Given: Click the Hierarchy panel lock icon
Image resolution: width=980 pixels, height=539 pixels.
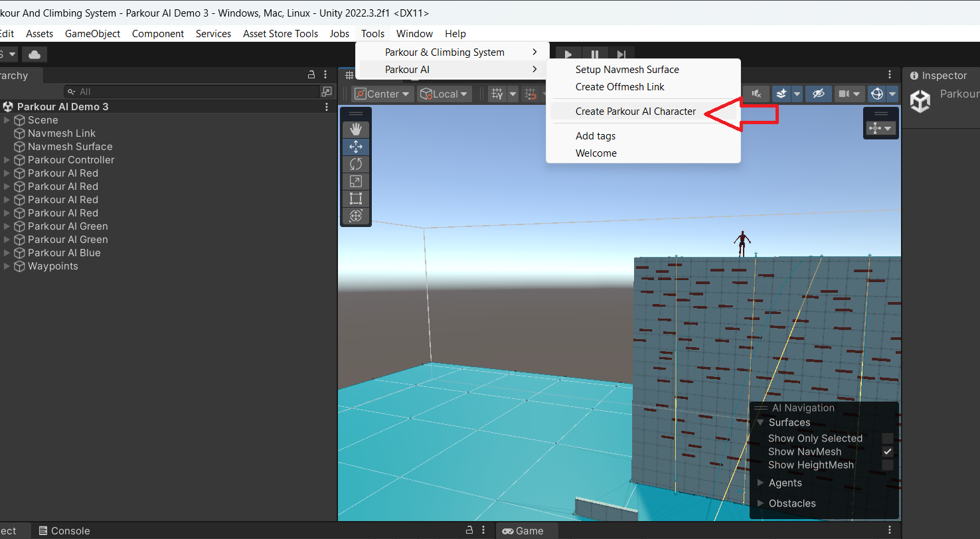Looking at the screenshot, I should [311, 75].
